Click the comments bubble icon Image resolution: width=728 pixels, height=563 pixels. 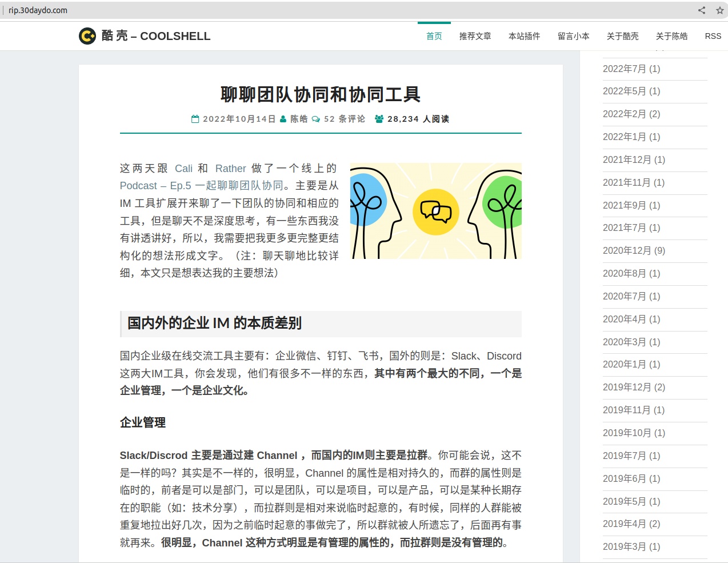click(x=316, y=119)
